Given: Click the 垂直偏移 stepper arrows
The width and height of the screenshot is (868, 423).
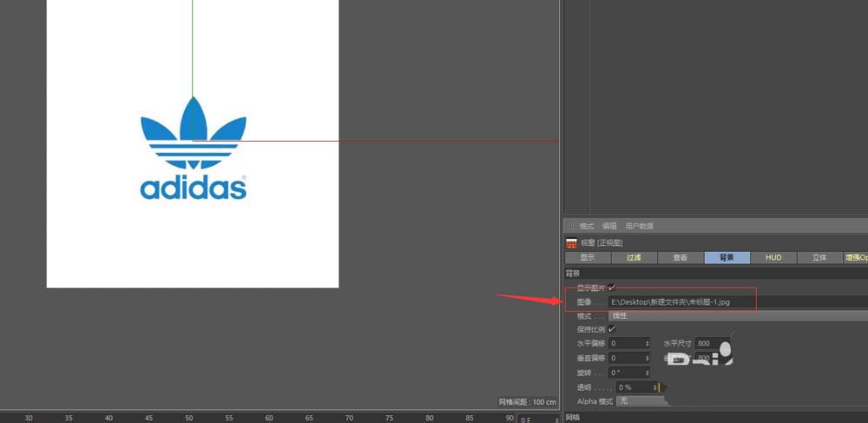Looking at the screenshot, I should tap(648, 358).
